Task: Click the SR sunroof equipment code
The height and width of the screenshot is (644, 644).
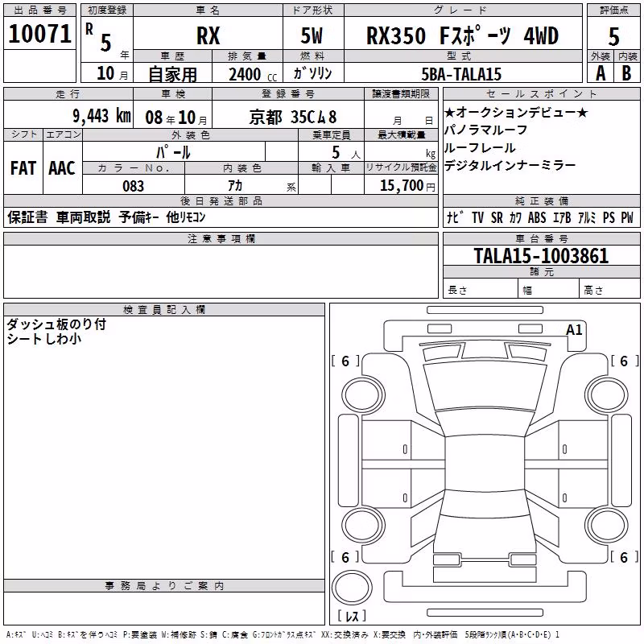Action: click(497, 217)
